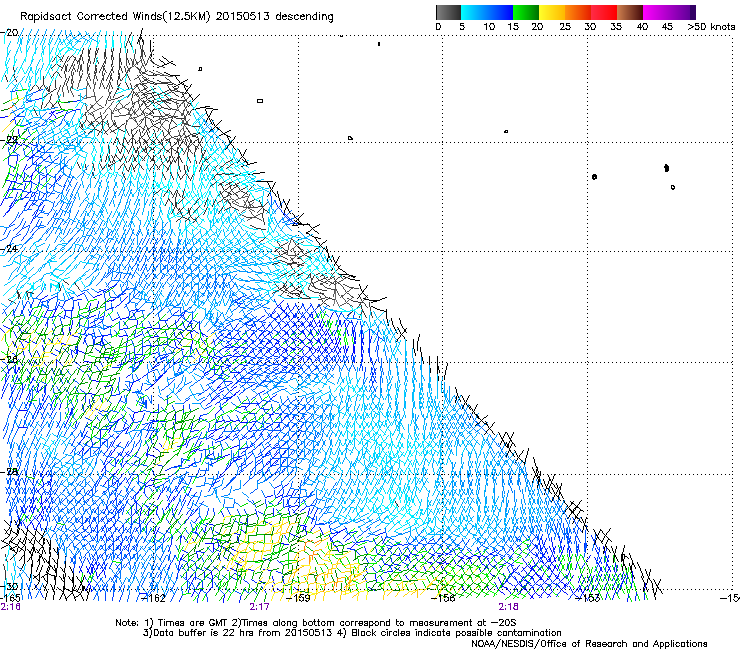
Task: Click the purple '2:18' swath time label
Action: [x=508, y=607]
